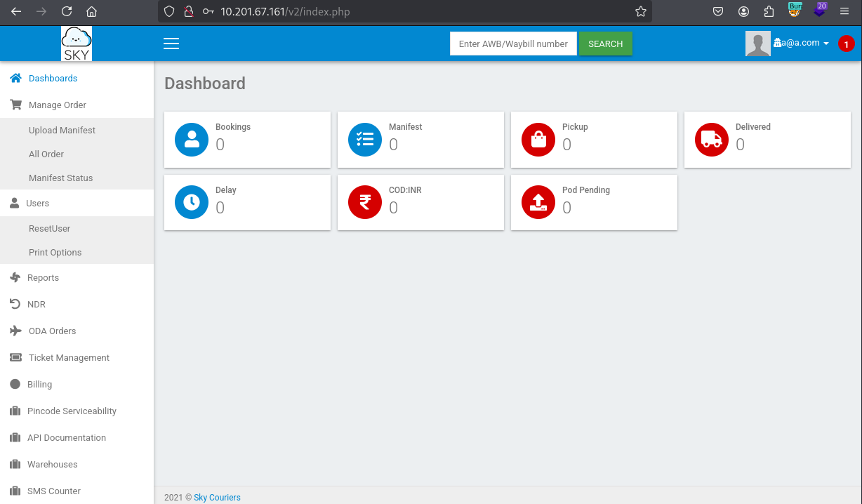862x504 pixels.
Task: Click the Pincode Serviceability briefcase icon
Action: point(15,411)
